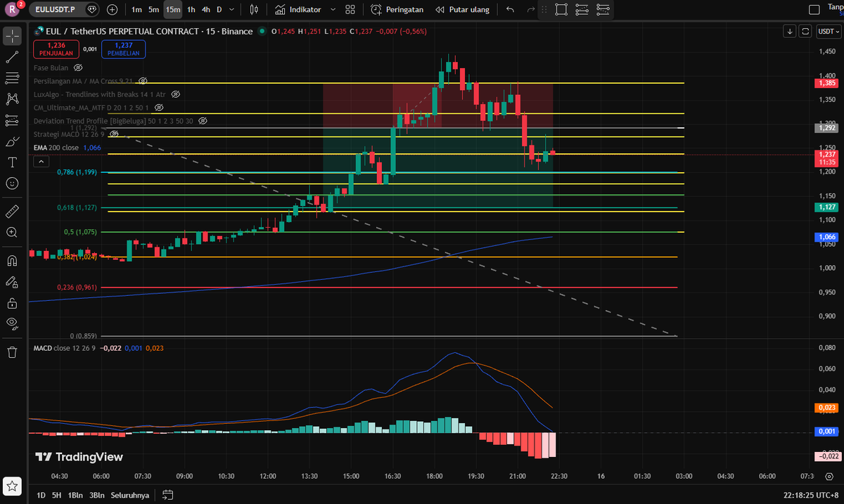Show the hidden Fase Bulan indicator
Screen dimensions: 844x504
78,67
